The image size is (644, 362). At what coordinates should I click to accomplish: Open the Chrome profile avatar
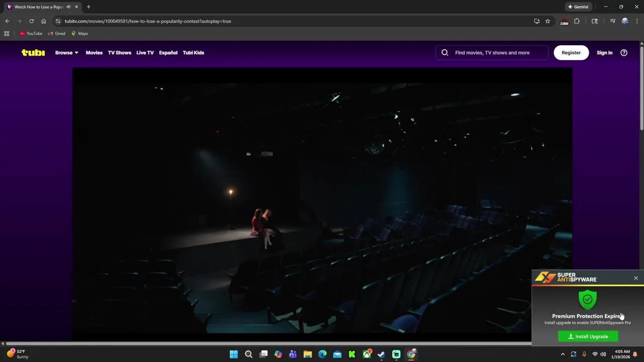pyautogui.click(x=625, y=21)
